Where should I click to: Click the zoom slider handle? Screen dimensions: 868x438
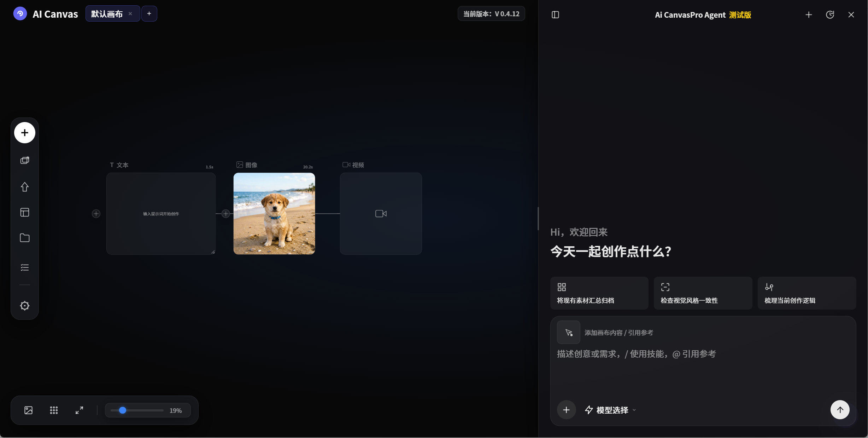[123, 410]
